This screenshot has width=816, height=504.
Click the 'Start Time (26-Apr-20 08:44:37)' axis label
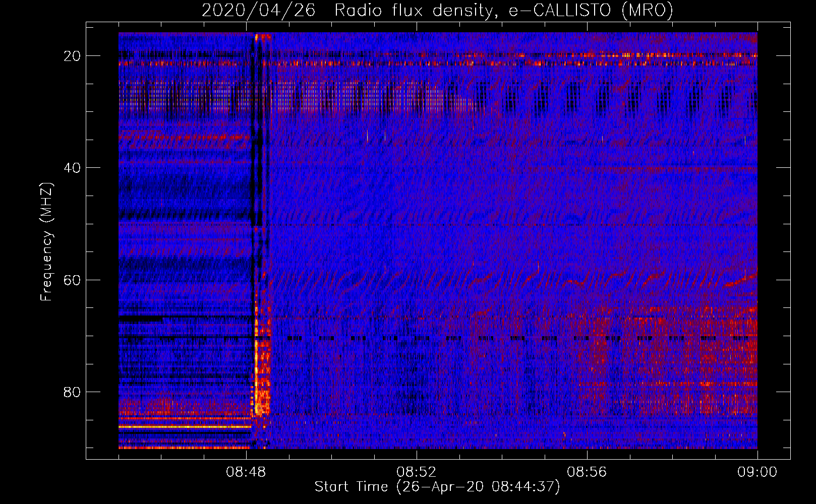coord(437,487)
